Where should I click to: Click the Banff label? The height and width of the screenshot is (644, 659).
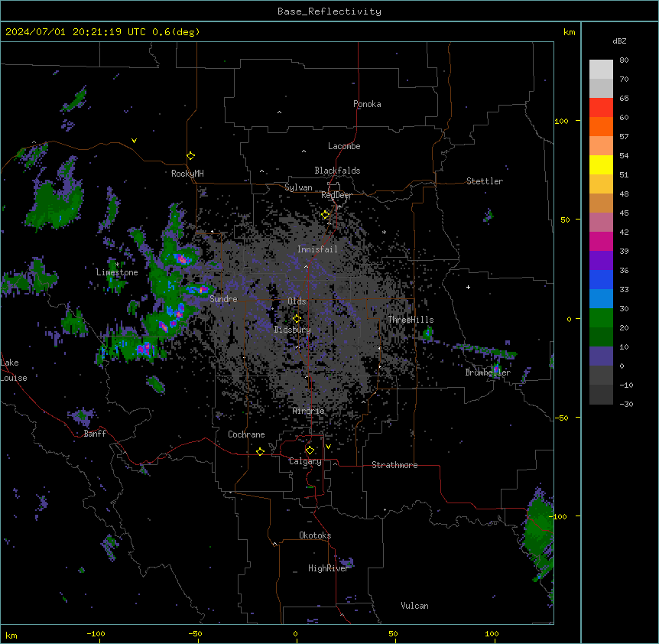point(95,434)
